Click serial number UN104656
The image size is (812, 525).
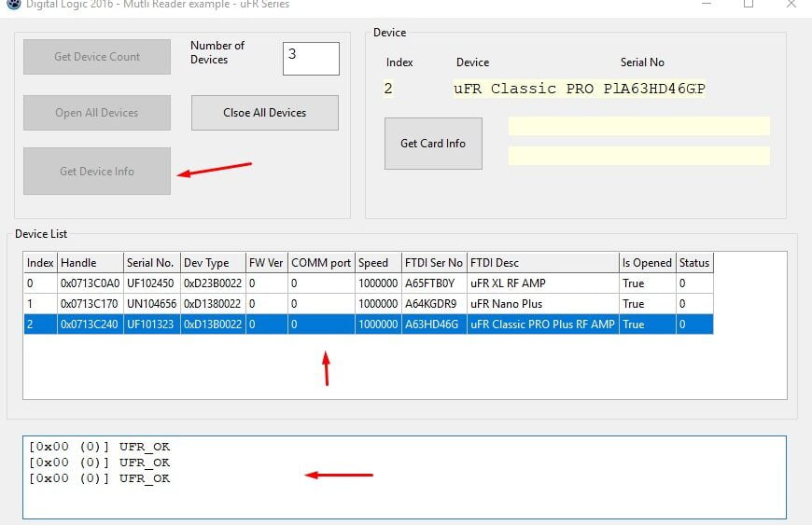(152, 304)
